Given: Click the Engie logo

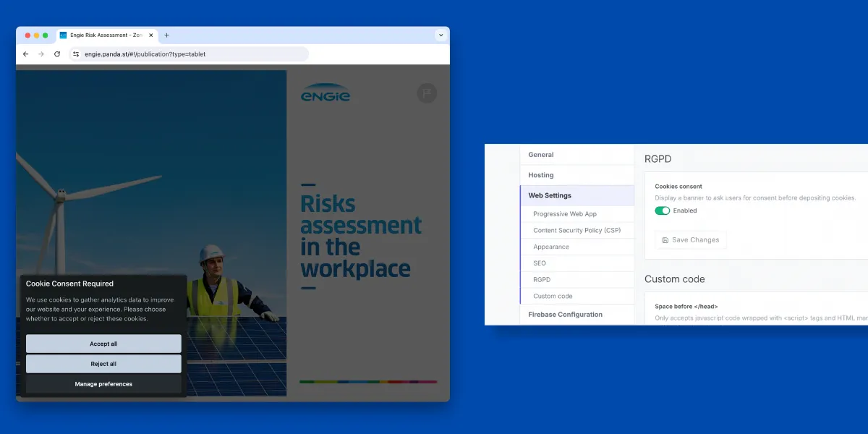Looking at the screenshot, I should coord(325,93).
